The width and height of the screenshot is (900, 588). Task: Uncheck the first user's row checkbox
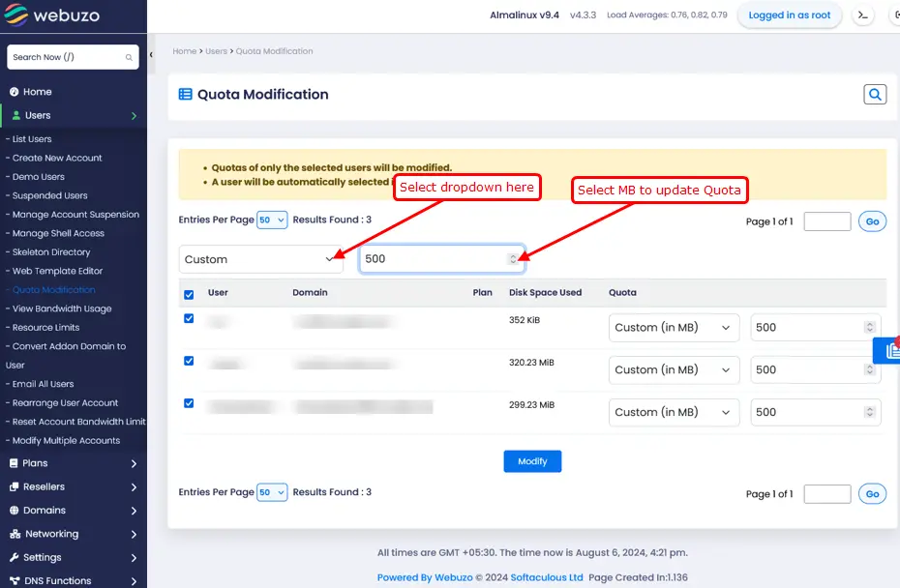189,319
